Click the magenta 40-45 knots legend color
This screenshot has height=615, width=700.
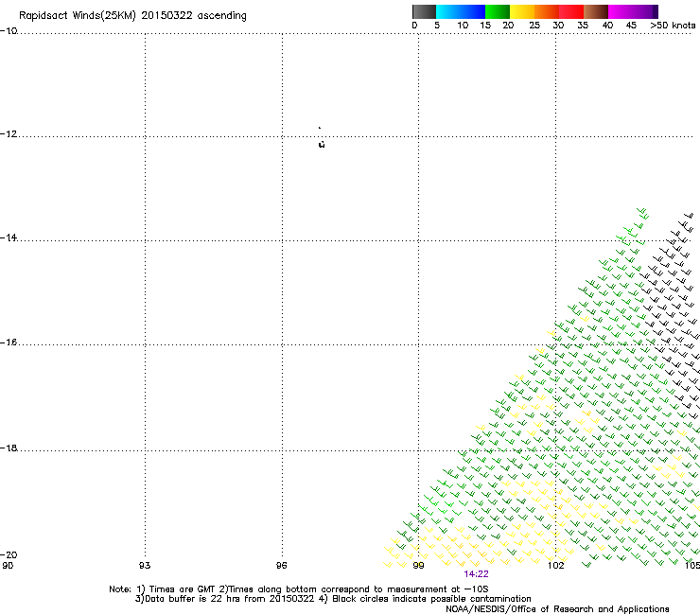(x=621, y=11)
